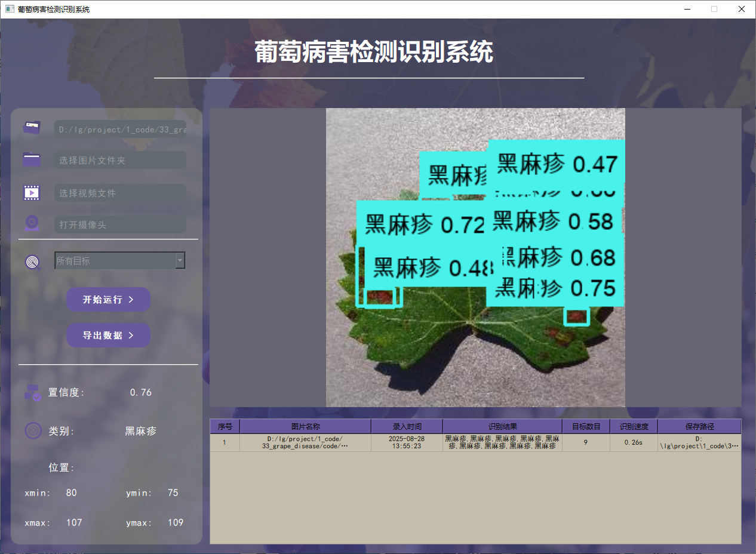Screen dimensions: 756x554
Task: Select the save path cell D:\lg\project
Action: coord(699,442)
